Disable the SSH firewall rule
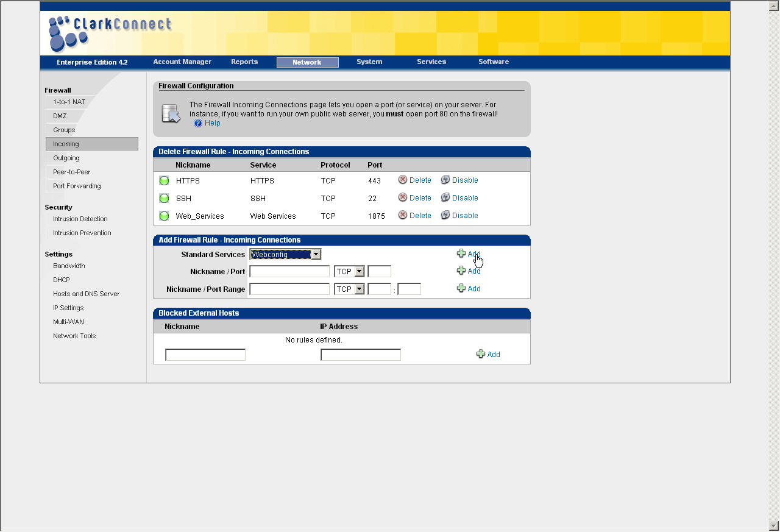The image size is (780, 532). [x=464, y=198]
